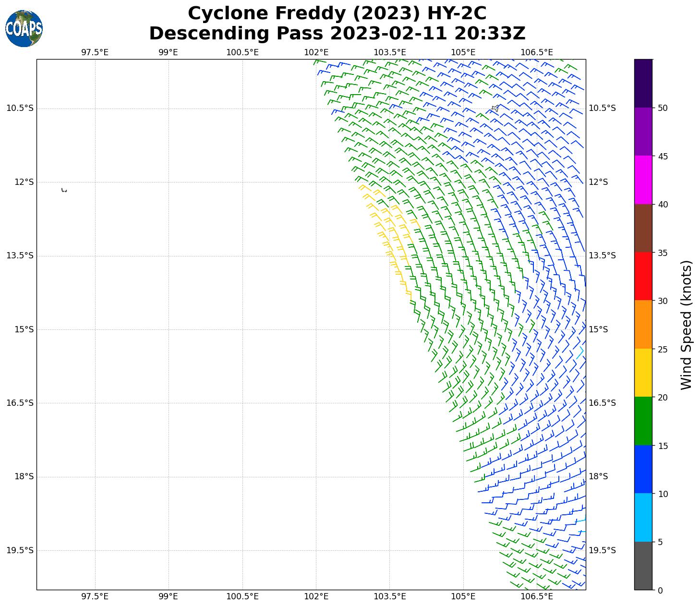The width and height of the screenshot is (700, 607).
Task: Click the green 15-20 knots color band
Action: coord(643,421)
